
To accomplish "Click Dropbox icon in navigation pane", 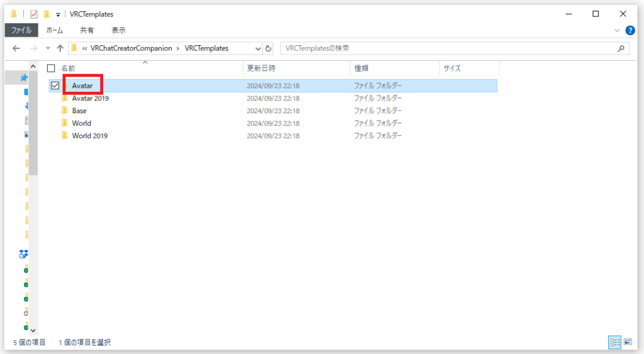I will (x=23, y=254).
